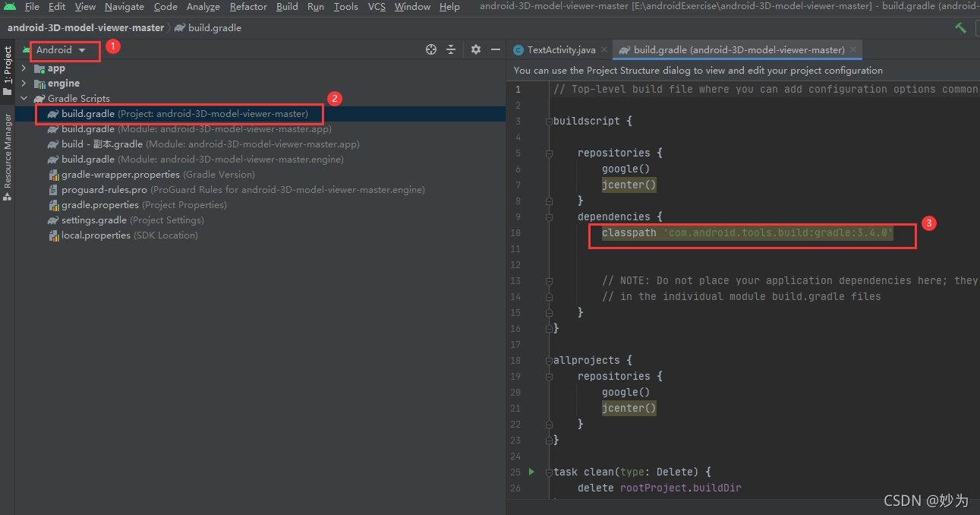Click the Java class icon on TextActivity.java tab

518,50
